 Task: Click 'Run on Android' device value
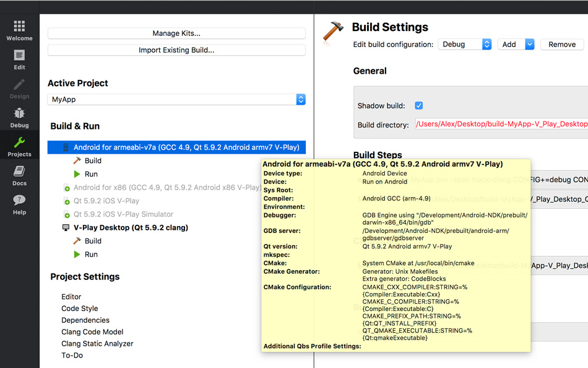click(x=385, y=182)
